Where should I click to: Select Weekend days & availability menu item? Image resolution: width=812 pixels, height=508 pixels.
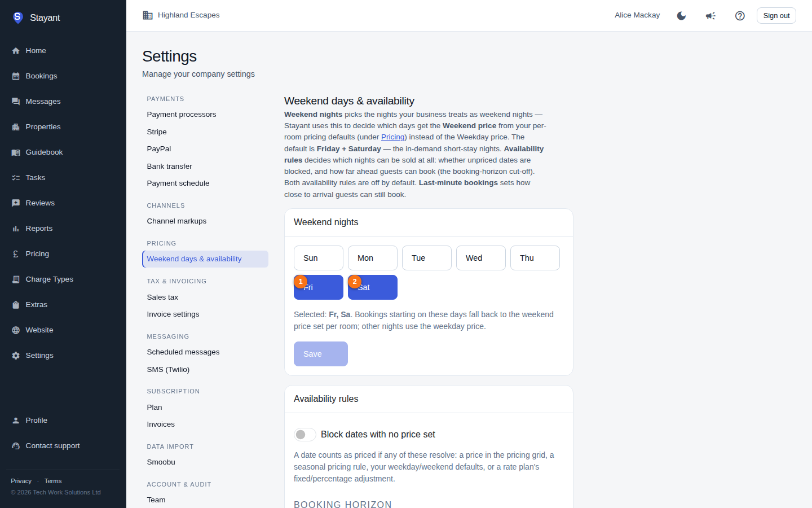[x=205, y=259]
